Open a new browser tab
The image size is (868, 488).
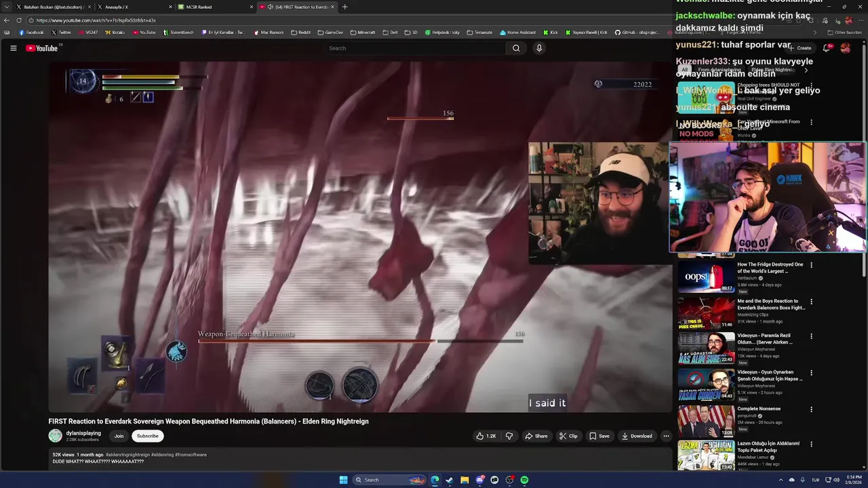click(x=344, y=7)
